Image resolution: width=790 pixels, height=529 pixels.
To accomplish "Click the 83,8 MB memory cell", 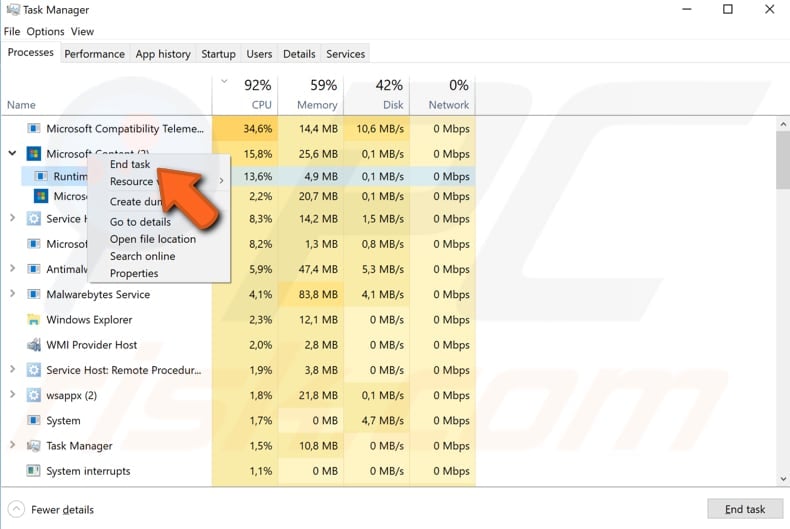I will 310,294.
